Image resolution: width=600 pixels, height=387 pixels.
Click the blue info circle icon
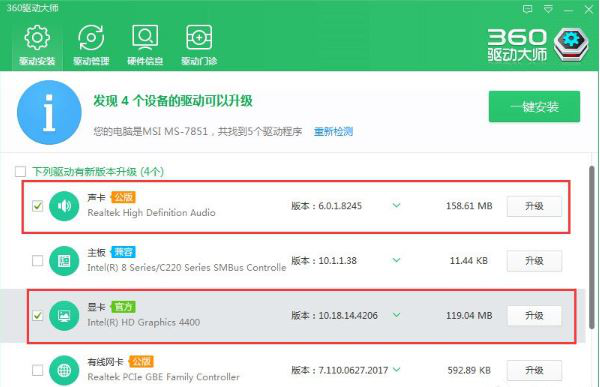click(49, 112)
